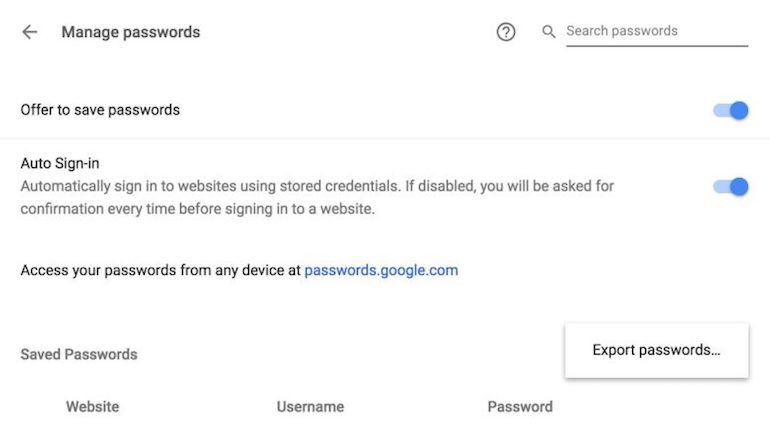Click the underline beneath Search passwords

[x=656, y=46]
